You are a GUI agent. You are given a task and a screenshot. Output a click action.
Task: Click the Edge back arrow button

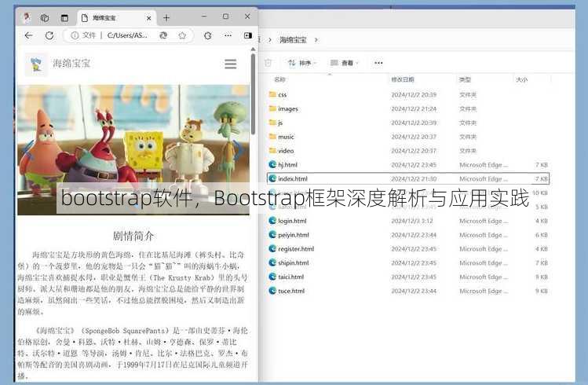pyautogui.click(x=28, y=35)
